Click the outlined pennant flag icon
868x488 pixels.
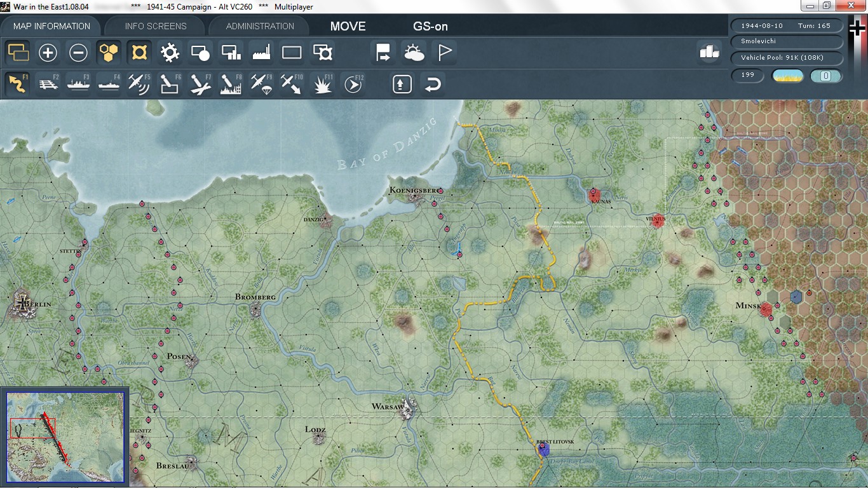click(444, 52)
